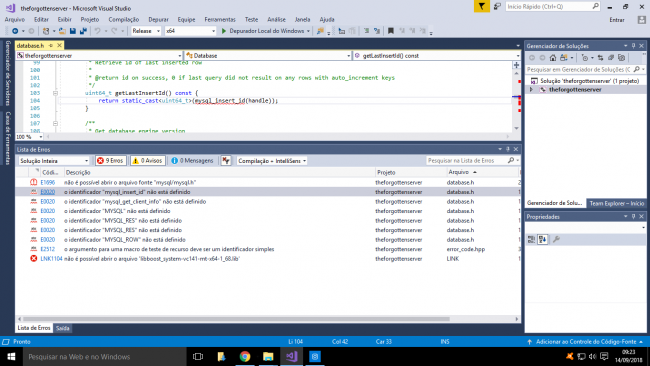Click the notifications flag icon
The width and height of the screenshot is (650, 366).
click(x=481, y=7)
